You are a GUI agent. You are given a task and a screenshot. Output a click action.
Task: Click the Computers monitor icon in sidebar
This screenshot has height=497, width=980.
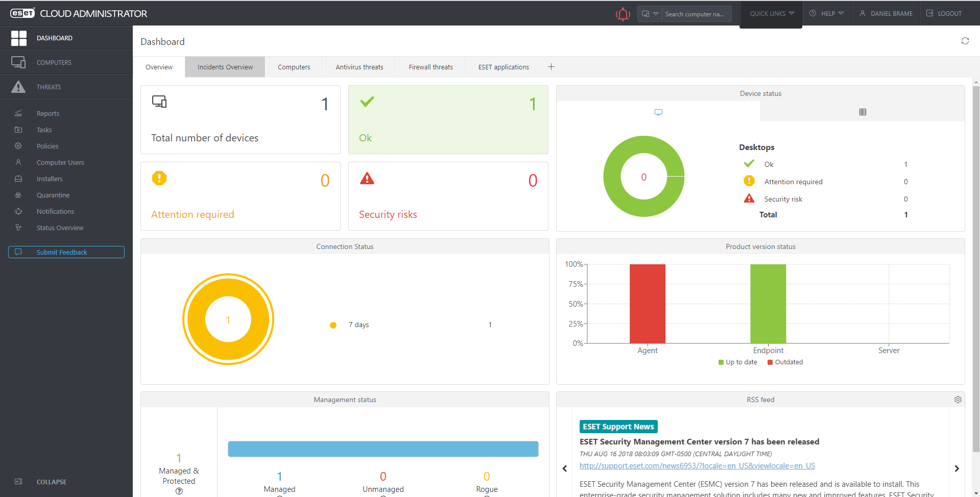coord(18,62)
